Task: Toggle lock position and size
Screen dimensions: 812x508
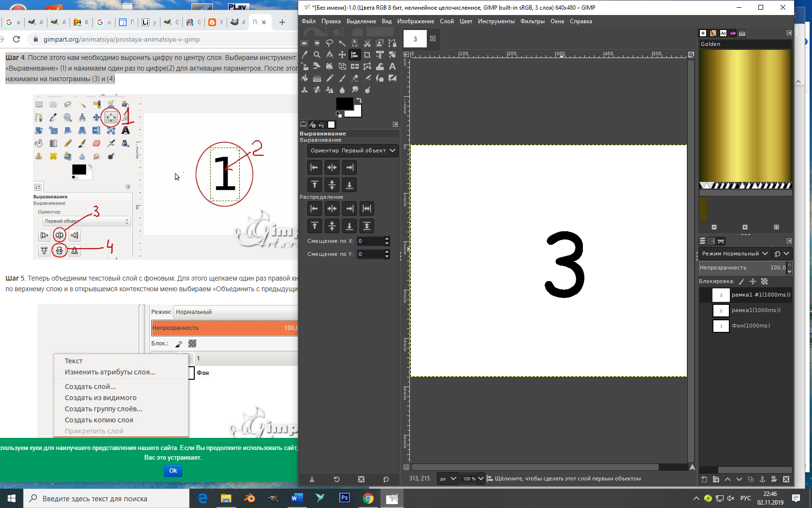Action: (x=753, y=281)
